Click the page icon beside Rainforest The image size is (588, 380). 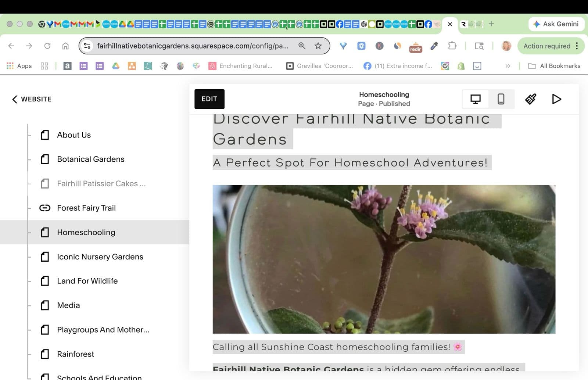45,354
